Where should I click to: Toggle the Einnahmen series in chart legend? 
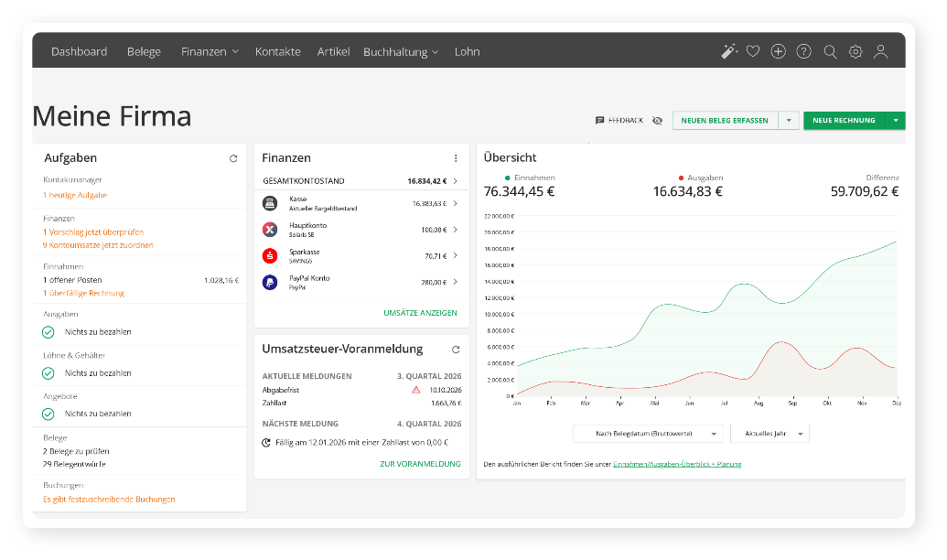pyautogui.click(x=531, y=178)
